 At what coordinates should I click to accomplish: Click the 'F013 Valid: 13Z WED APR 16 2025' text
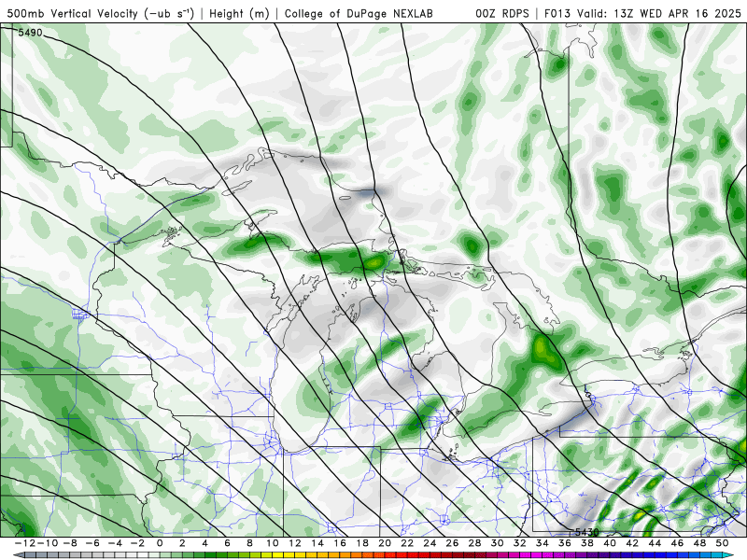coord(642,13)
